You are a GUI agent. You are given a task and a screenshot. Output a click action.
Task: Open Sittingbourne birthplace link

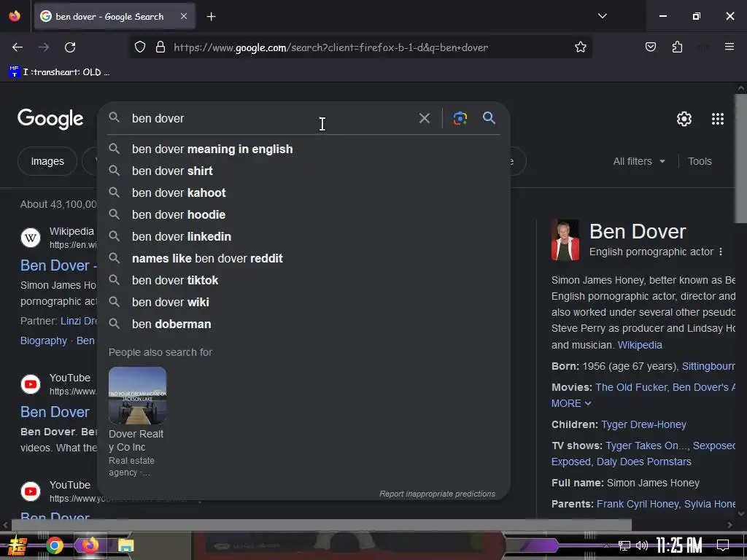tap(708, 366)
